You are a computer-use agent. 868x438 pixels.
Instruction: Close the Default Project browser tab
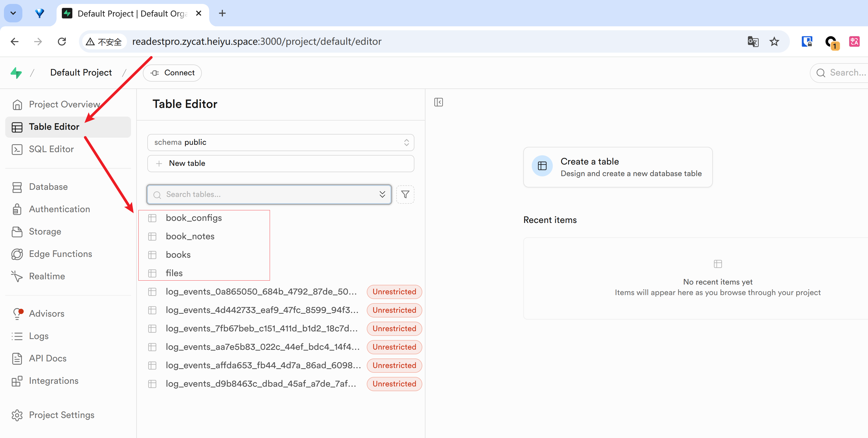click(199, 13)
